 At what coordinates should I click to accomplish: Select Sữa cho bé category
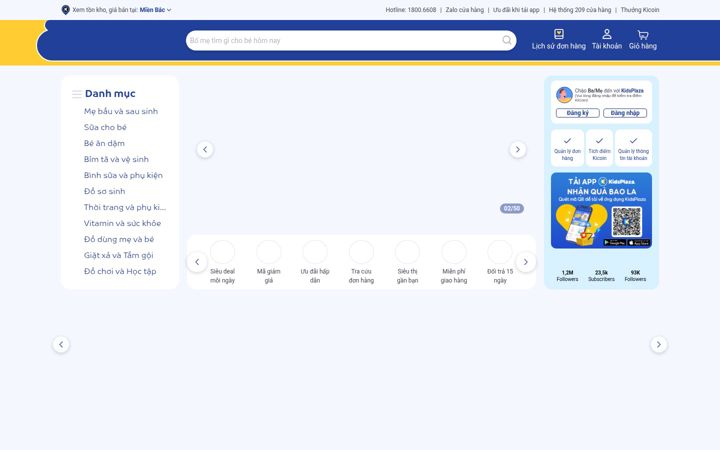click(x=105, y=127)
